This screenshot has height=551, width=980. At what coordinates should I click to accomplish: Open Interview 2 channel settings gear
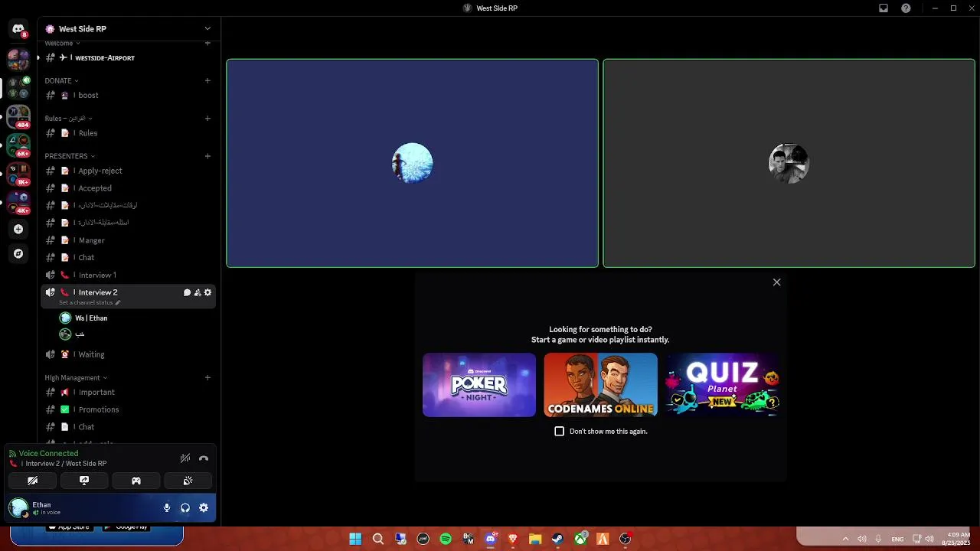(207, 292)
